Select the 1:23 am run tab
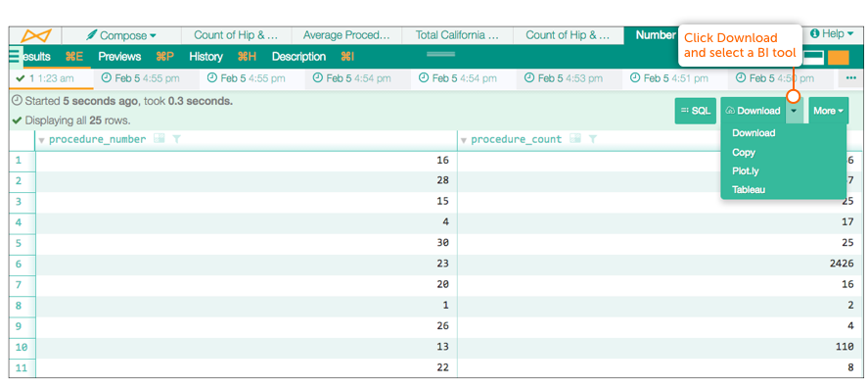This screenshot has width=868, height=387. [51, 78]
